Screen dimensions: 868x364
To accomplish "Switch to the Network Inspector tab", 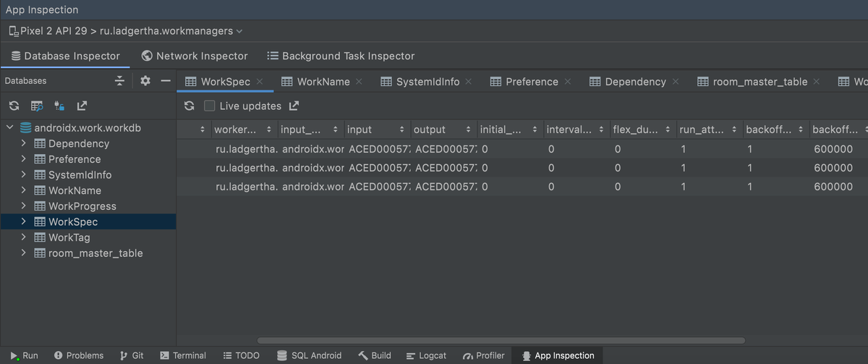I will (x=195, y=56).
